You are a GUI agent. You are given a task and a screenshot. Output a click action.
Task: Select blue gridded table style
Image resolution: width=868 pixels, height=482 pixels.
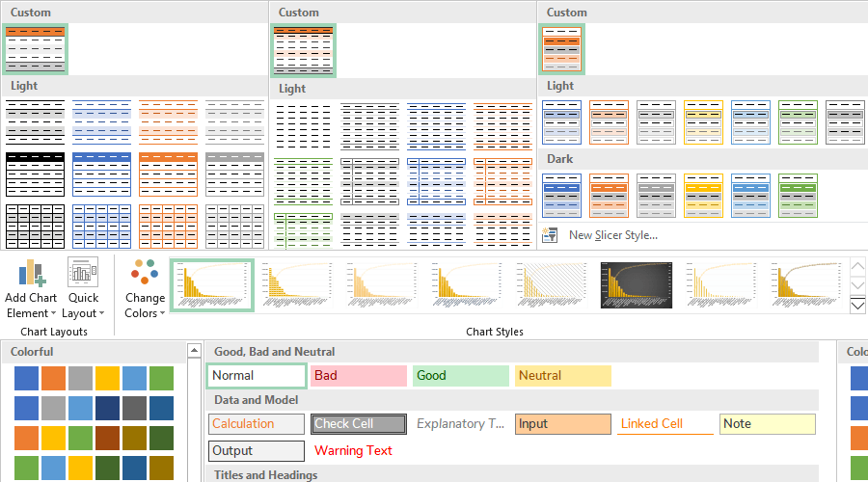coord(101,227)
